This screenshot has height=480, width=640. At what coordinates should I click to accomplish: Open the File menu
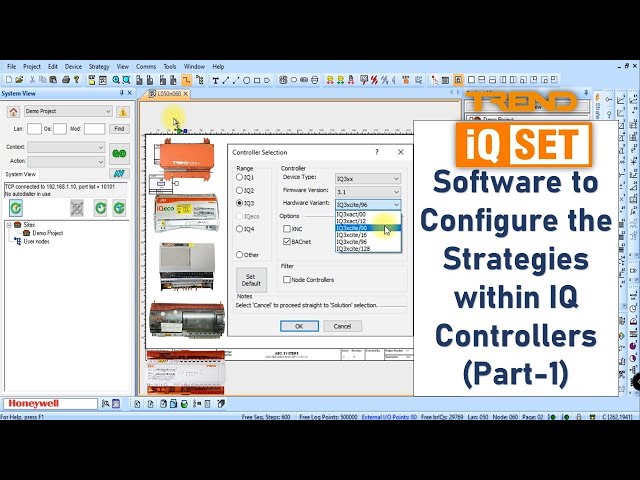[x=11, y=67]
